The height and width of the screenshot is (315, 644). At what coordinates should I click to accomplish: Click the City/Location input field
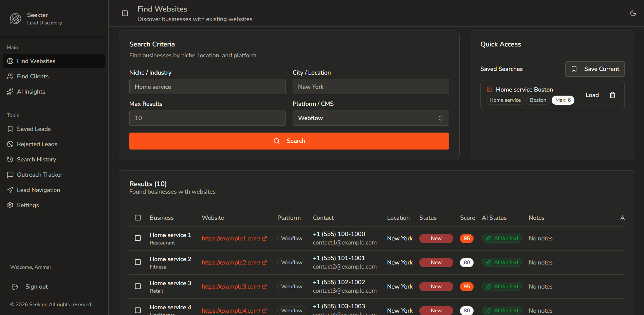370,87
